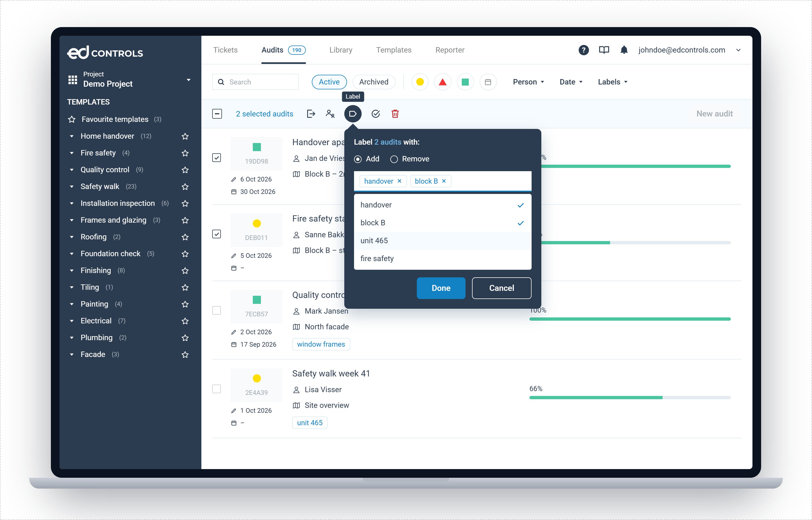Click the Label tag icon
This screenshot has height=520, width=812.
click(x=353, y=114)
